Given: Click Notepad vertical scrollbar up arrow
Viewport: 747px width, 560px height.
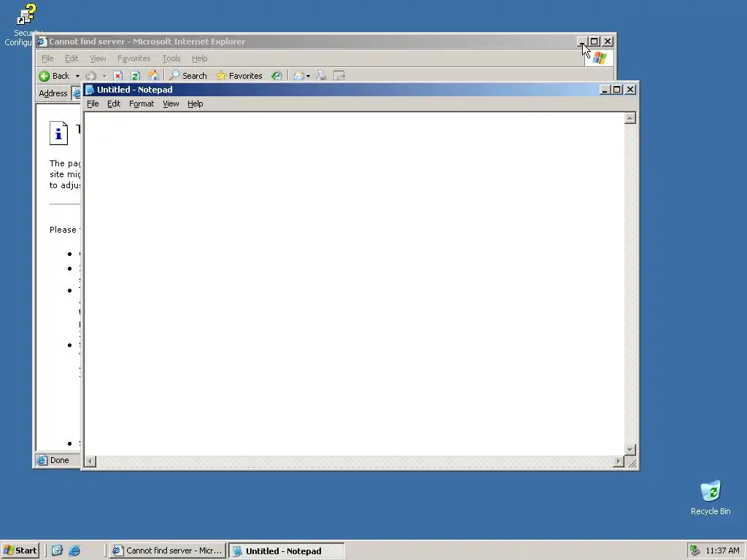Looking at the screenshot, I should [x=630, y=118].
